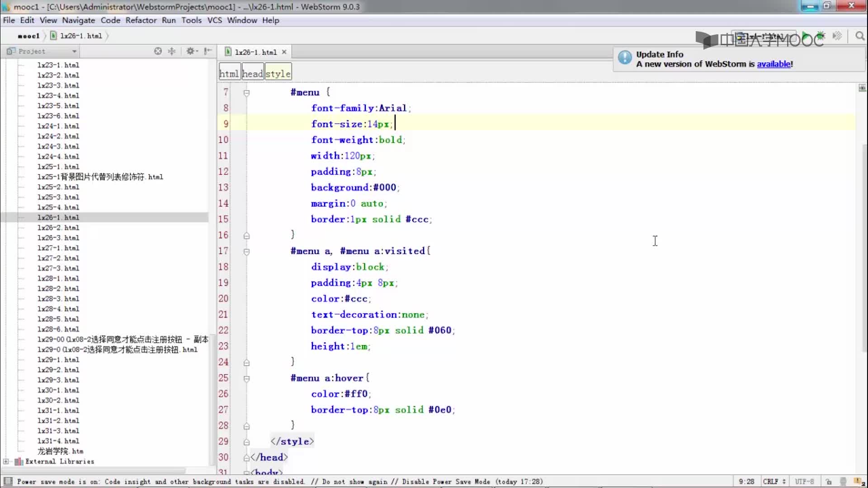Image resolution: width=868 pixels, height=488 pixels.
Task: Select the highlighted lx26-1.html tree row
Action: [x=104, y=217]
